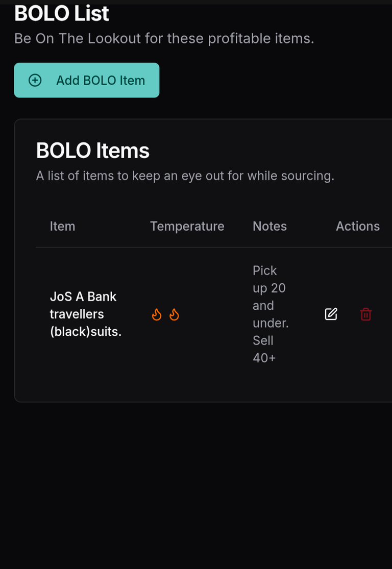The height and width of the screenshot is (569, 392).
Task: Click the Actions column header
Action: [x=358, y=226]
